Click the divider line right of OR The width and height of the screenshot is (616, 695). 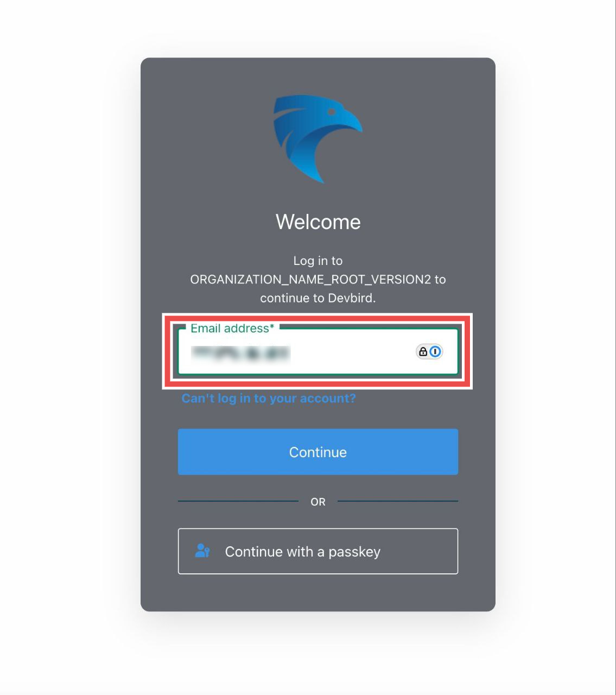point(398,501)
